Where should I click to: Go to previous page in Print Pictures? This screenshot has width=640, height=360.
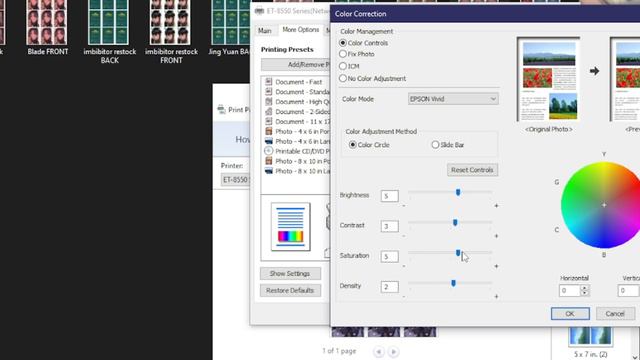379,351
